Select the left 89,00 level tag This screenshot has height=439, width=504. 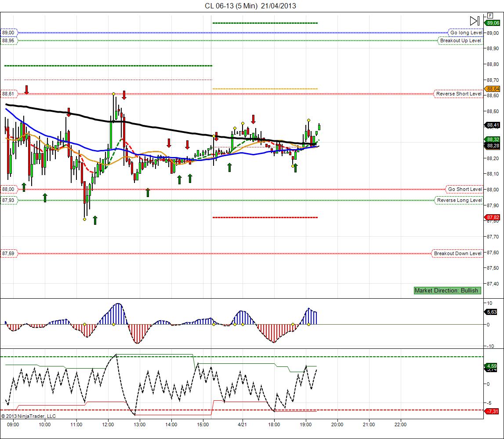point(8,33)
